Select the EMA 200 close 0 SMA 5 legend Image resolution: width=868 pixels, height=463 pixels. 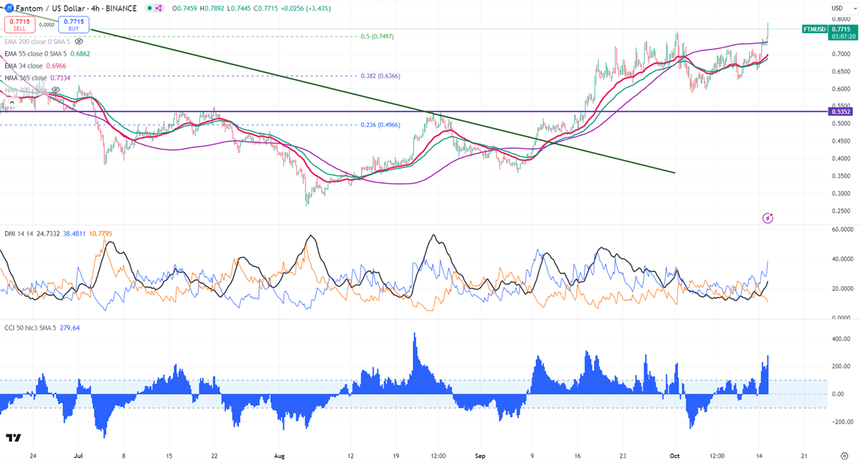pos(36,42)
